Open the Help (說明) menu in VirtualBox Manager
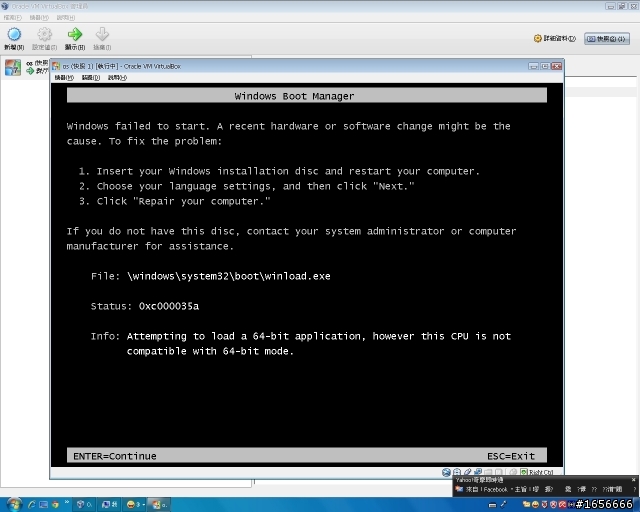 [x=66, y=18]
